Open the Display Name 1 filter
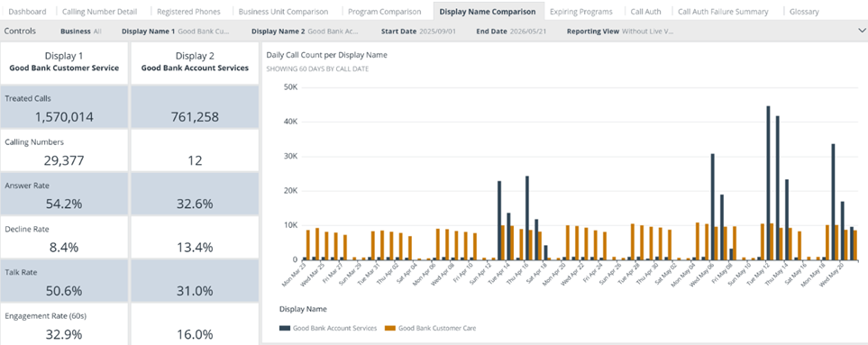The height and width of the screenshot is (345, 868). [x=176, y=31]
